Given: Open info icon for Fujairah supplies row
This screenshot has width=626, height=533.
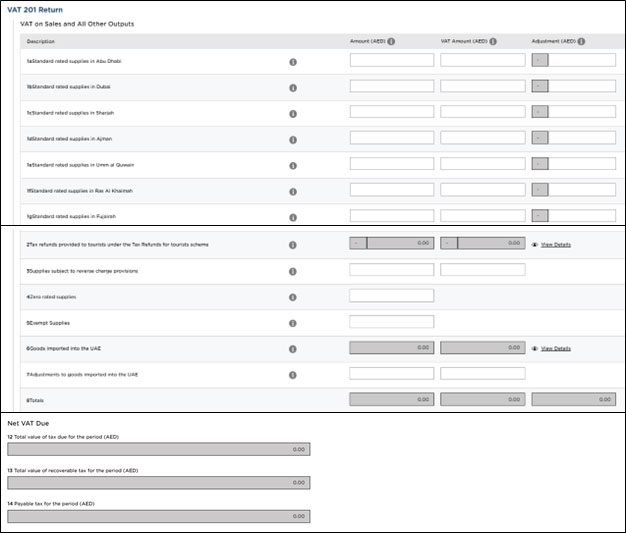Looking at the screenshot, I should point(293,218).
